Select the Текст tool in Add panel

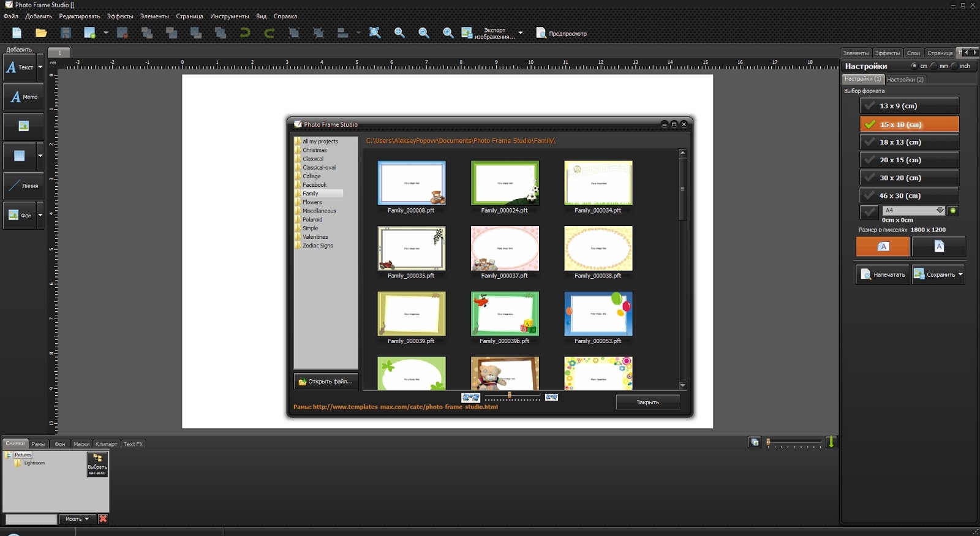coord(20,67)
